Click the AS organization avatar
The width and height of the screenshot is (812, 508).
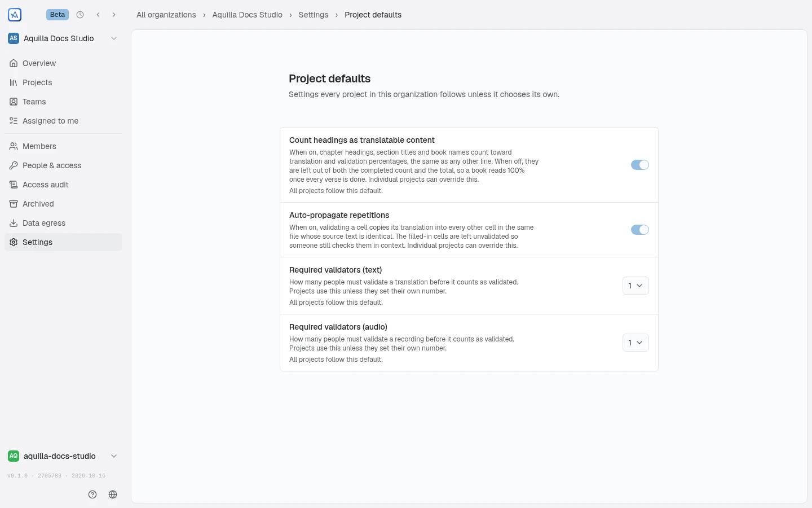coord(14,38)
